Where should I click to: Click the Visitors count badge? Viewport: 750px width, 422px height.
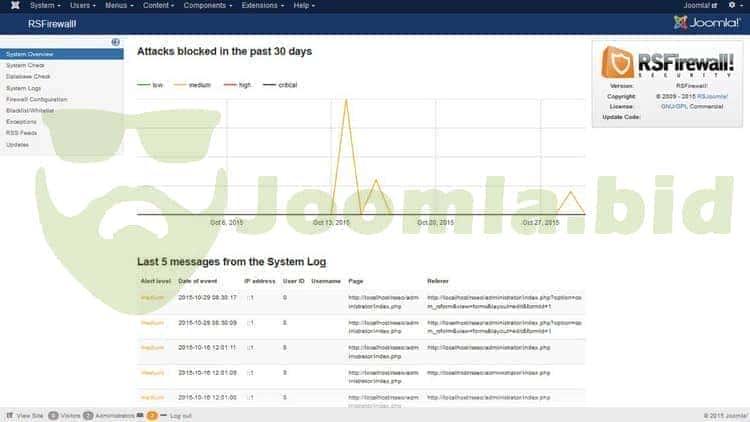click(52, 414)
